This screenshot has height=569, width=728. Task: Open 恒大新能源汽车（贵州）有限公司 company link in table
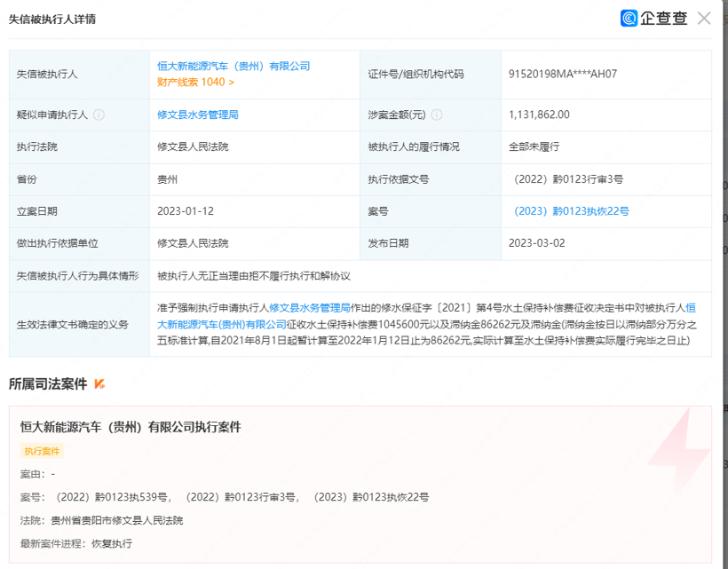click(233, 67)
